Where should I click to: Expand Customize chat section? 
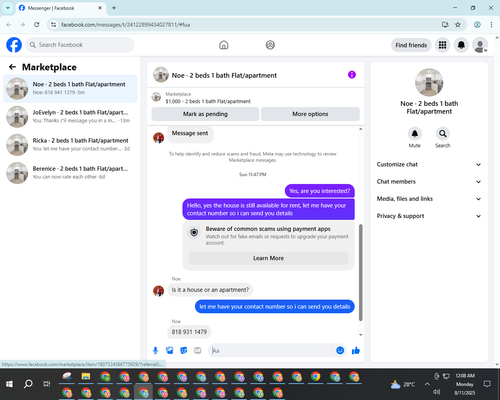click(x=429, y=164)
